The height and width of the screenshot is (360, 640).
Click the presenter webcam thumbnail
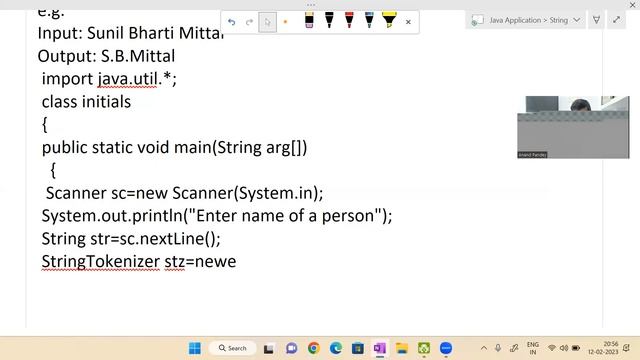(573, 127)
